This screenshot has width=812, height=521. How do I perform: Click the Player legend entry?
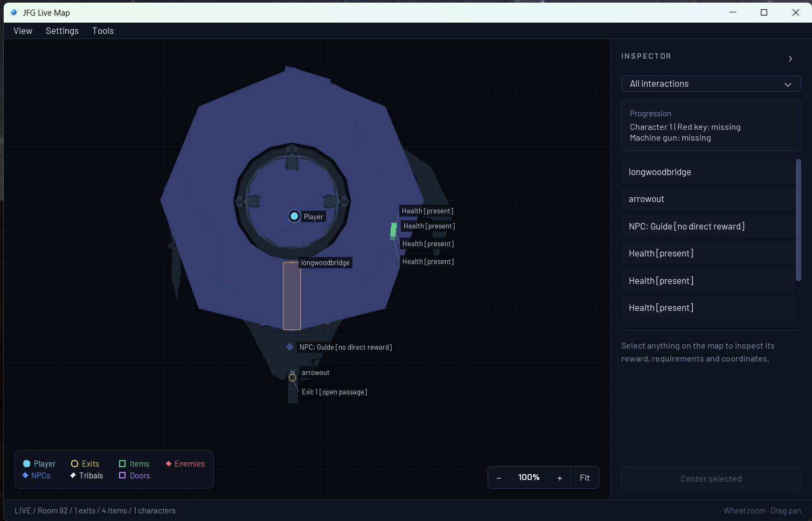[39, 464]
